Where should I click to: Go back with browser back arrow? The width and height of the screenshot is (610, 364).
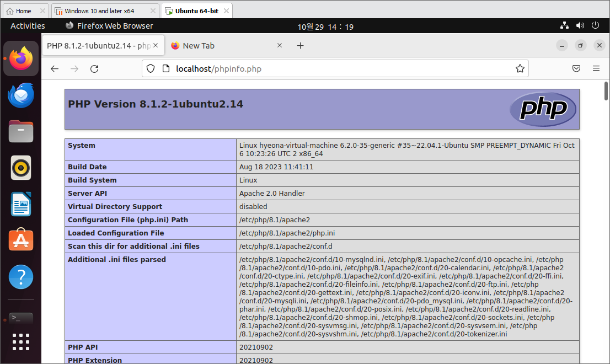pos(55,69)
